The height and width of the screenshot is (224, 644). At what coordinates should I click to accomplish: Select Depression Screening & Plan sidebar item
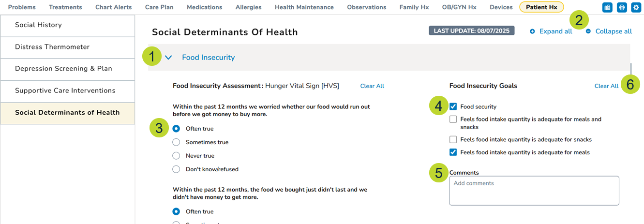[63, 69]
